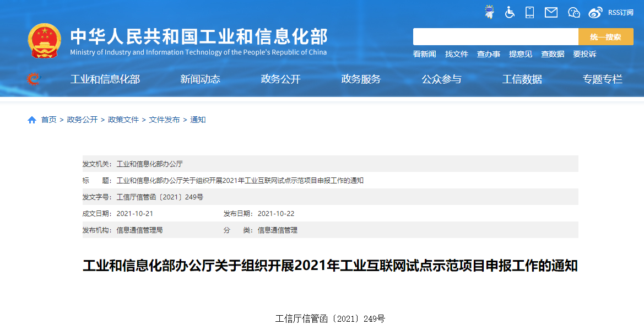Click the small red-orange logo beside navigation
The image size is (644, 335).
click(34, 79)
